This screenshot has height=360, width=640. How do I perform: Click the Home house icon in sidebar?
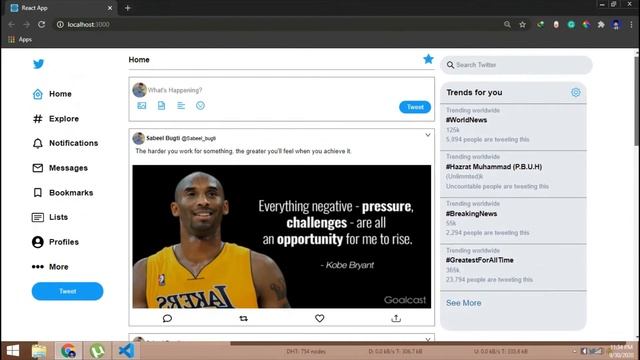(x=38, y=94)
